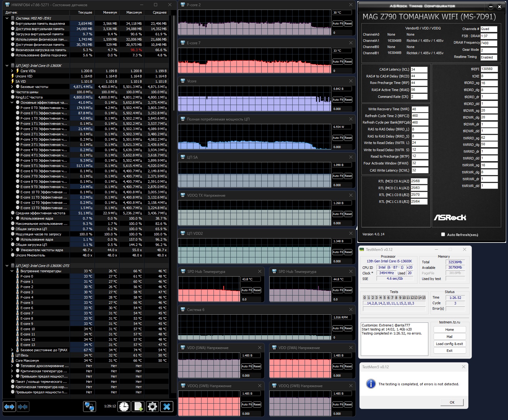The image size is (508, 420).
Task: Enable the Auto Refresh(sec) checkbox in ASRock
Action: tap(443, 234)
